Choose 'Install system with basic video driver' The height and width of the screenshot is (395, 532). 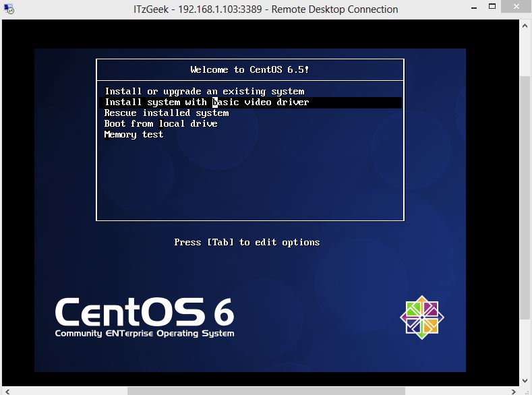(250, 102)
